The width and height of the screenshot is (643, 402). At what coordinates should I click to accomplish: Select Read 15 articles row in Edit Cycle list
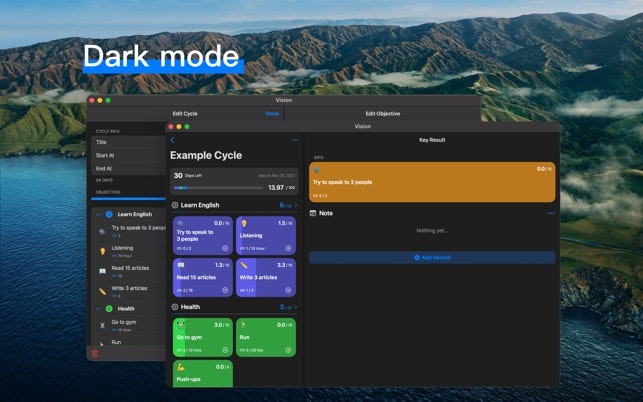tap(129, 271)
